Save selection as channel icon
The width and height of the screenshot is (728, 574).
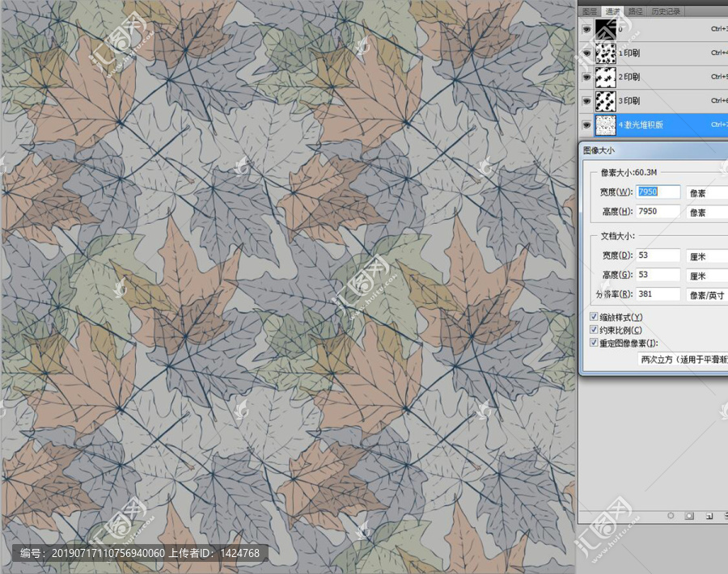(689, 516)
